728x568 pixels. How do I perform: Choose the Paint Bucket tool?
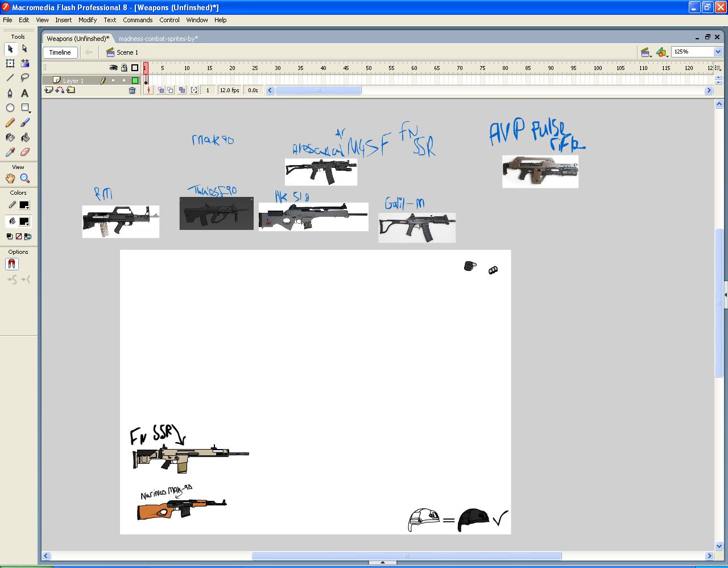(x=25, y=138)
